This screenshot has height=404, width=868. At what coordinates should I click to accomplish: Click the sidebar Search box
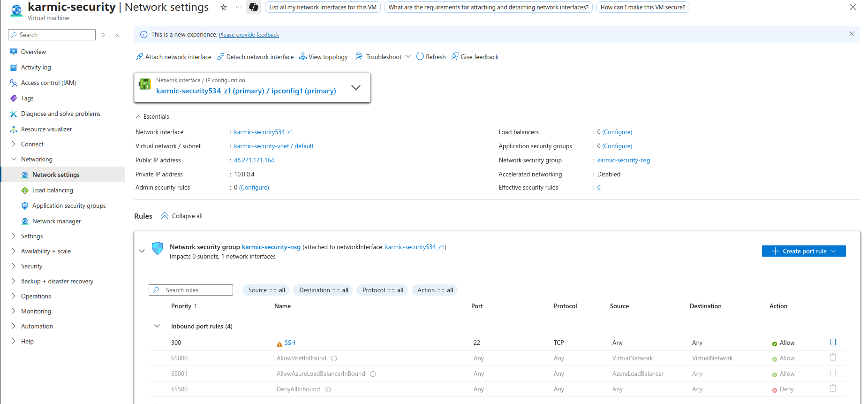click(x=52, y=35)
